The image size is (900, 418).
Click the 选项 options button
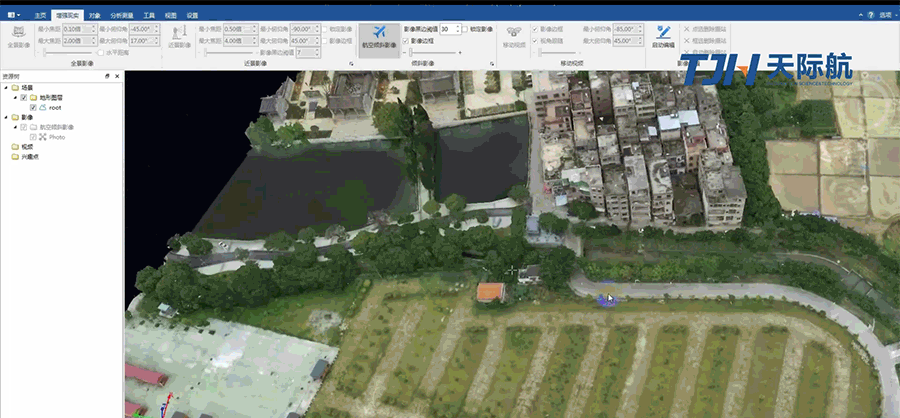pos(883,16)
